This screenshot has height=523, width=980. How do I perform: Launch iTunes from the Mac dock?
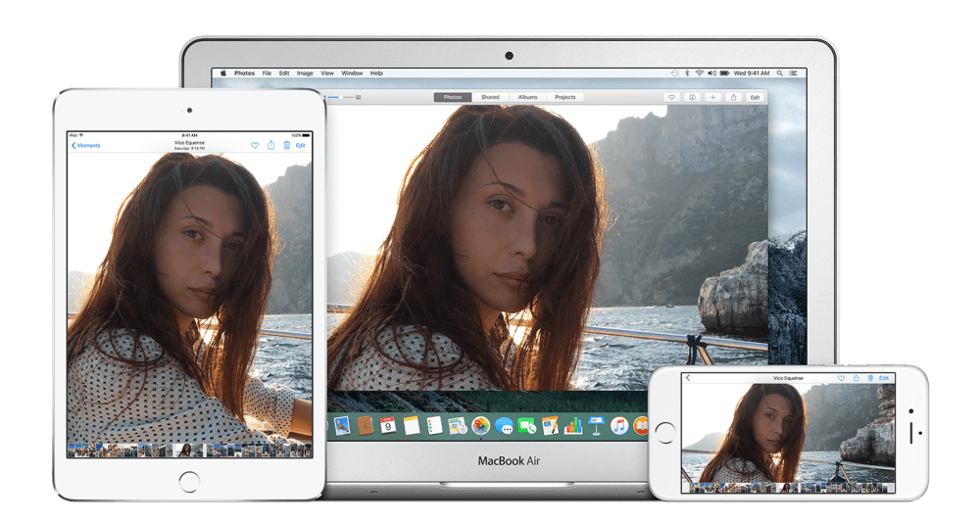[619, 426]
